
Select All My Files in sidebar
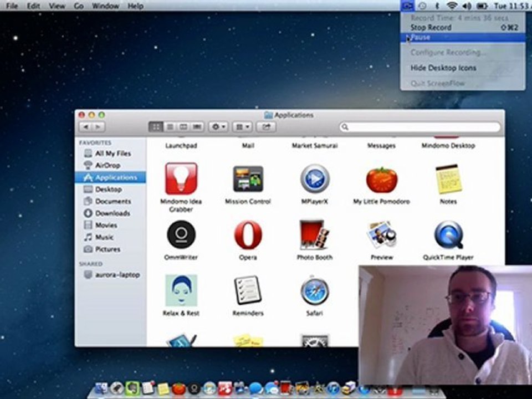pos(110,154)
